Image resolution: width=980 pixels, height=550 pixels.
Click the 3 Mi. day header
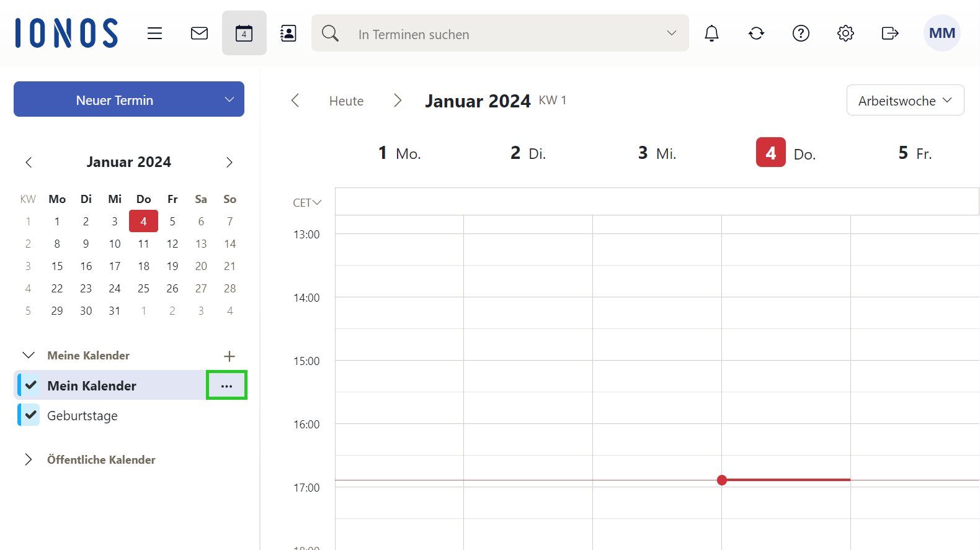657,153
